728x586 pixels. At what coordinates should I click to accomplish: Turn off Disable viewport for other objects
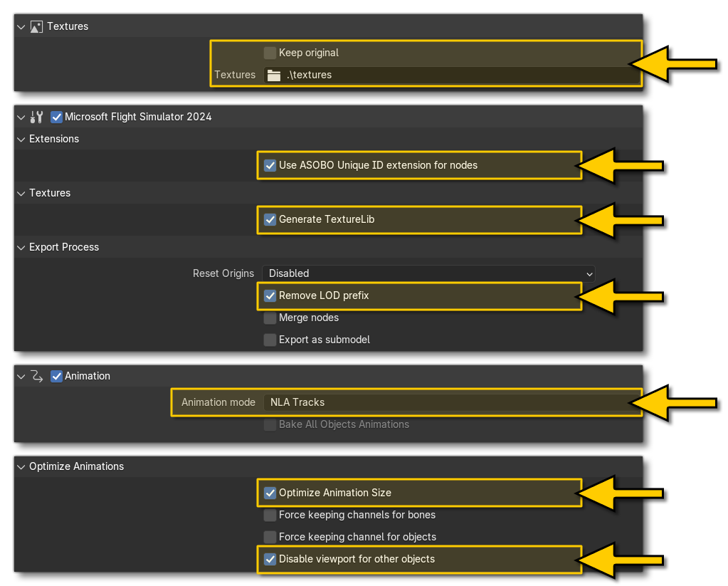coord(270,560)
